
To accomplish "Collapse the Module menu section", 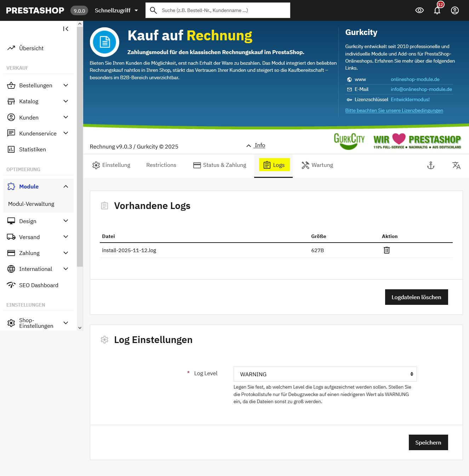I will click(x=66, y=186).
